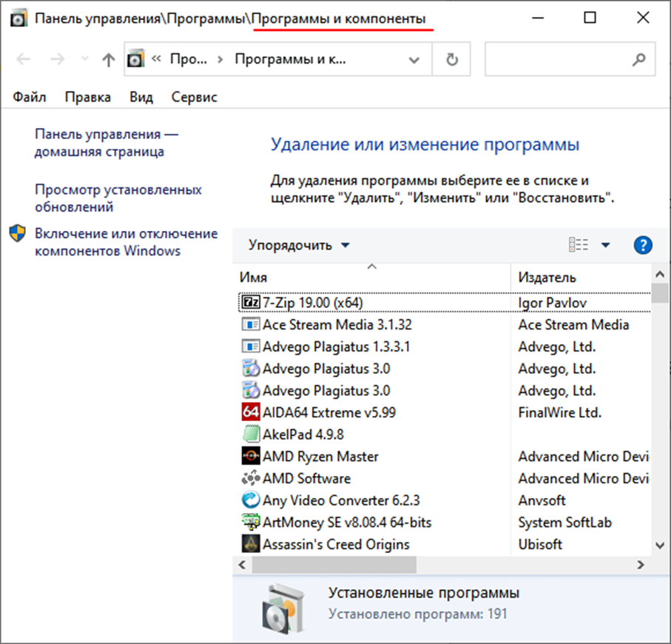Click the vertical scrollbar down arrow
This screenshot has width=671, height=644.
[x=660, y=546]
